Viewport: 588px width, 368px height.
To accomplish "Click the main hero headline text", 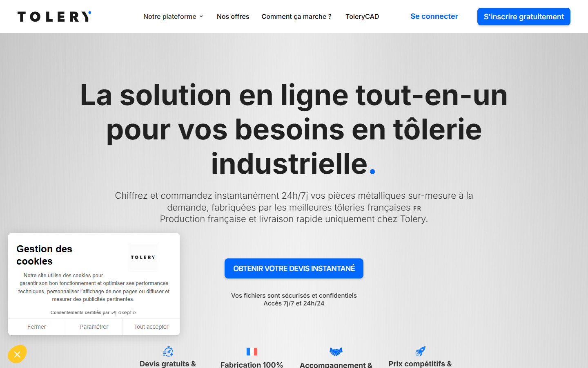I will coord(294,129).
